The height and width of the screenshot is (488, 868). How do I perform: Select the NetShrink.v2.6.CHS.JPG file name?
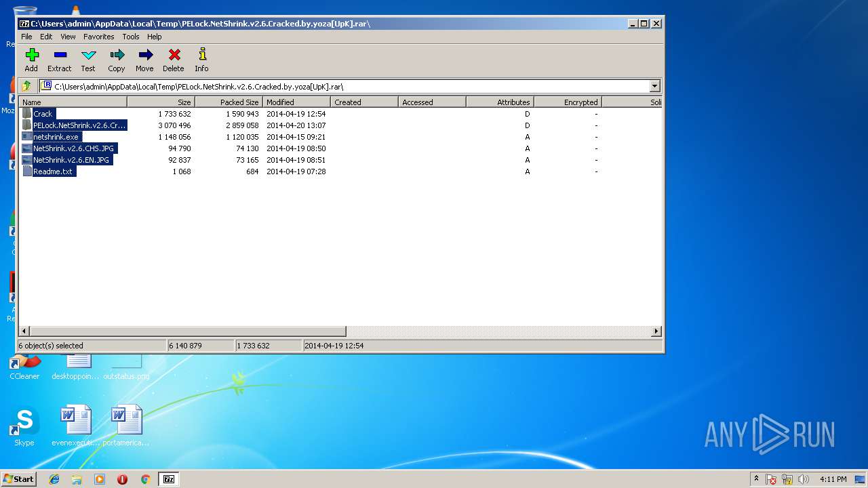[74, 148]
